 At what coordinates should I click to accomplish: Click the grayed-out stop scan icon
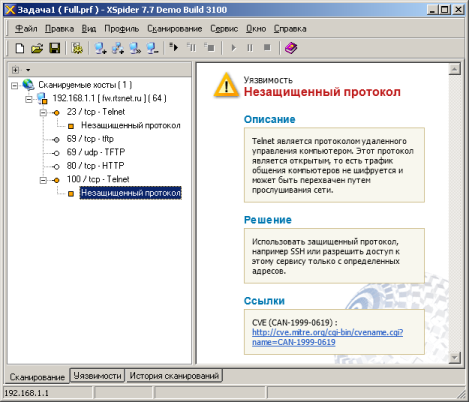point(267,48)
